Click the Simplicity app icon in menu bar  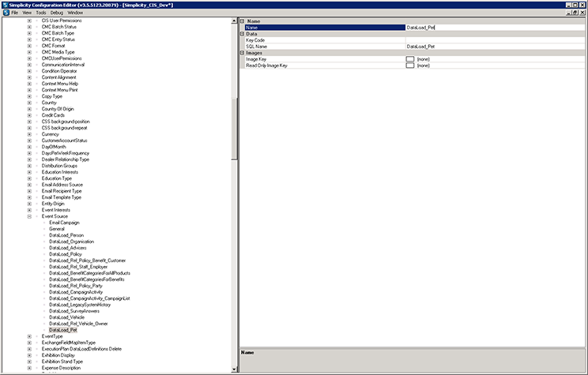(6, 13)
